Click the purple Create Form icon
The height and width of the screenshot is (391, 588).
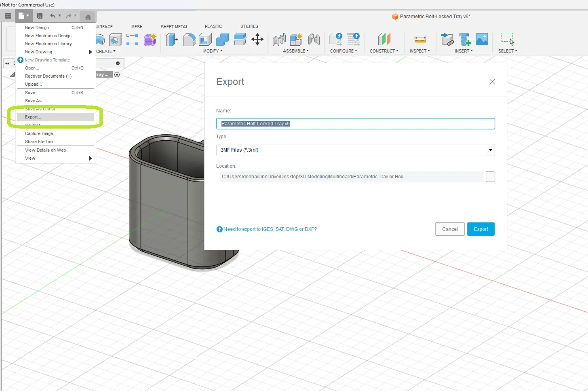[150, 40]
